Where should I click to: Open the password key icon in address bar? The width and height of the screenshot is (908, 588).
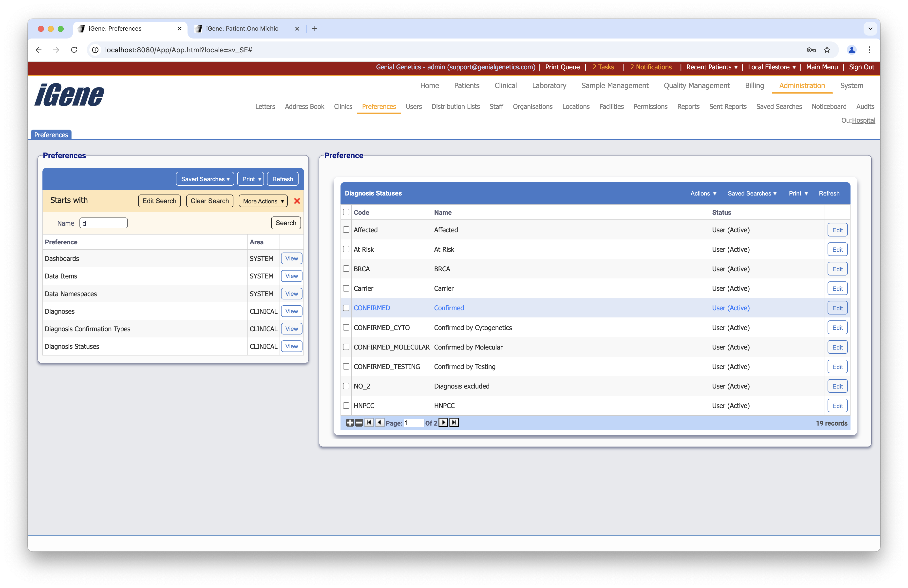coord(811,50)
